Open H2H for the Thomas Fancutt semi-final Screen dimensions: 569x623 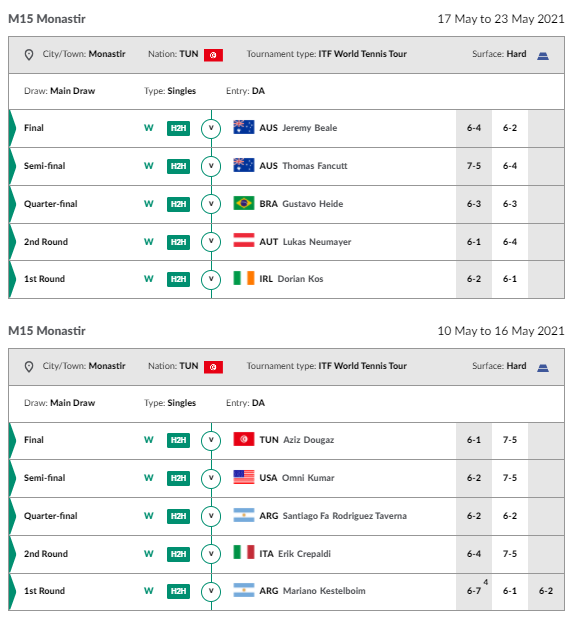click(178, 166)
